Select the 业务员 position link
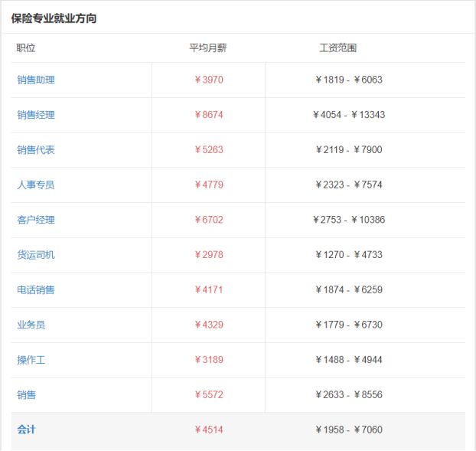Viewport: 476px width, 451px height. point(31,325)
